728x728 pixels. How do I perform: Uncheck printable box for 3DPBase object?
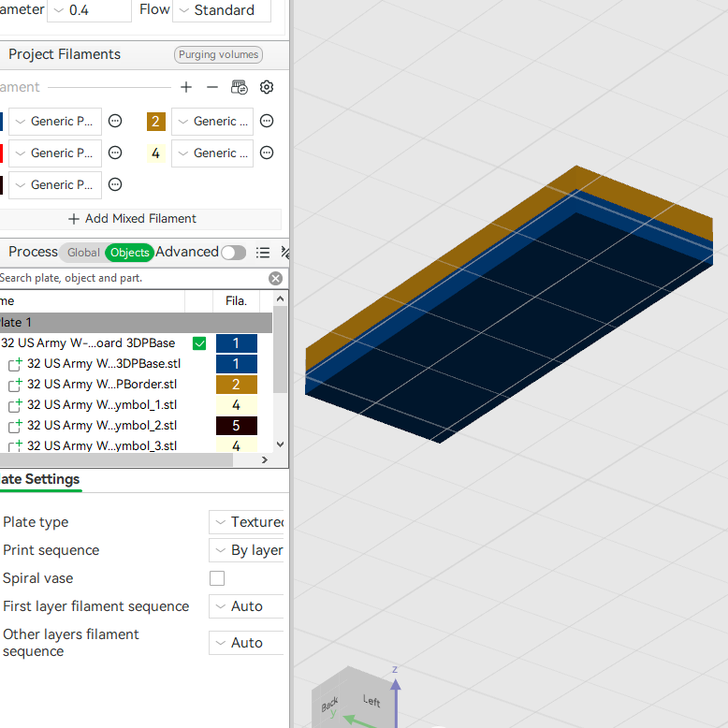coord(199,343)
